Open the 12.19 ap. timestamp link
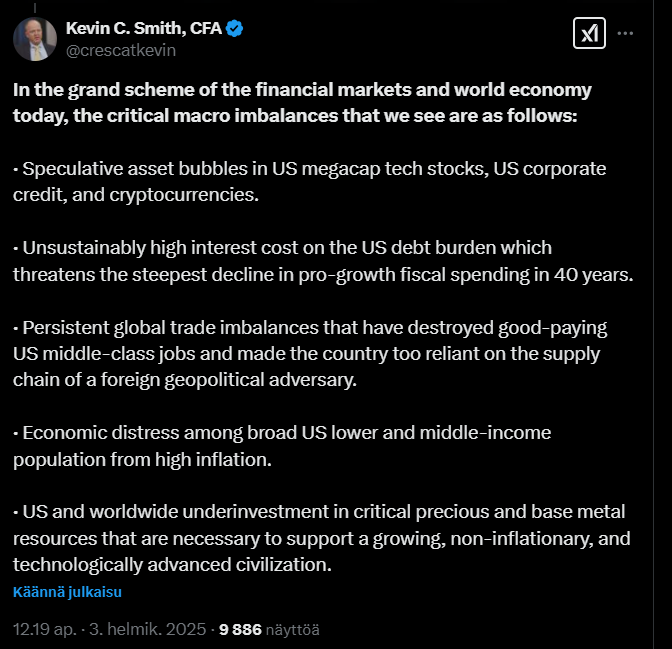The image size is (672, 649). (45, 629)
